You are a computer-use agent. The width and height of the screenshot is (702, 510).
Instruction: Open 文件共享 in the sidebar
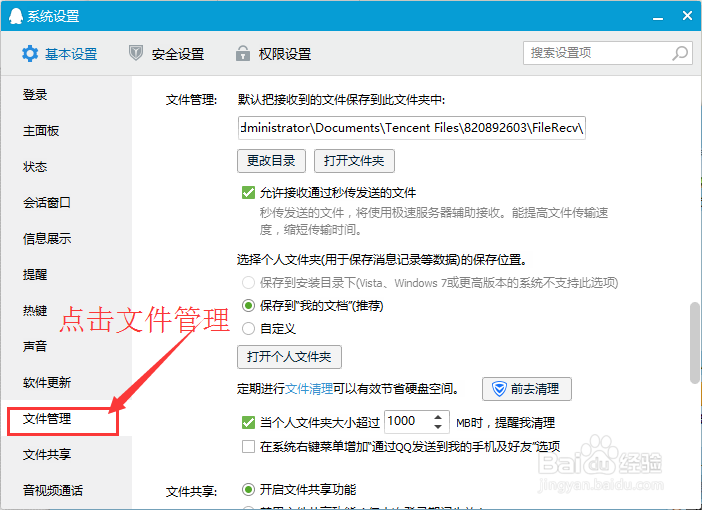pyautogui.click(x=47, y=454)
